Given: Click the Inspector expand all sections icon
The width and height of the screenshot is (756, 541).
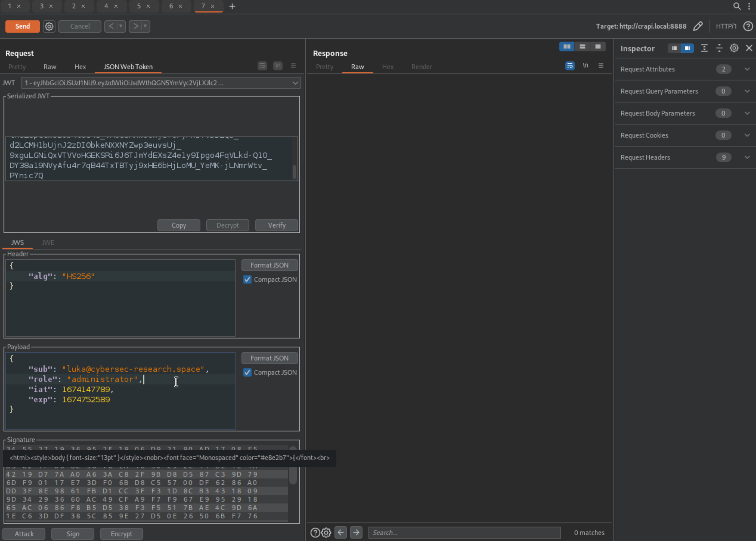Looking at the screenshot, I should tap(704, 48).
